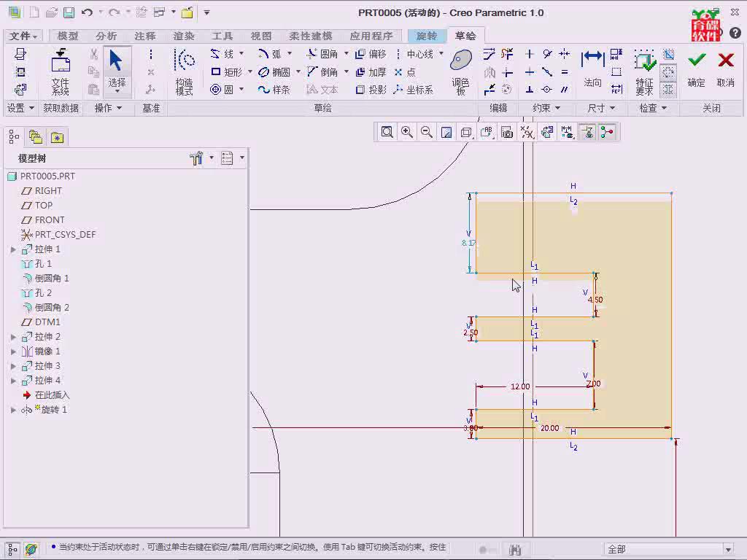
Task: Switch to the 模型 ribbon tab
Action: click(x=68, y=36)
